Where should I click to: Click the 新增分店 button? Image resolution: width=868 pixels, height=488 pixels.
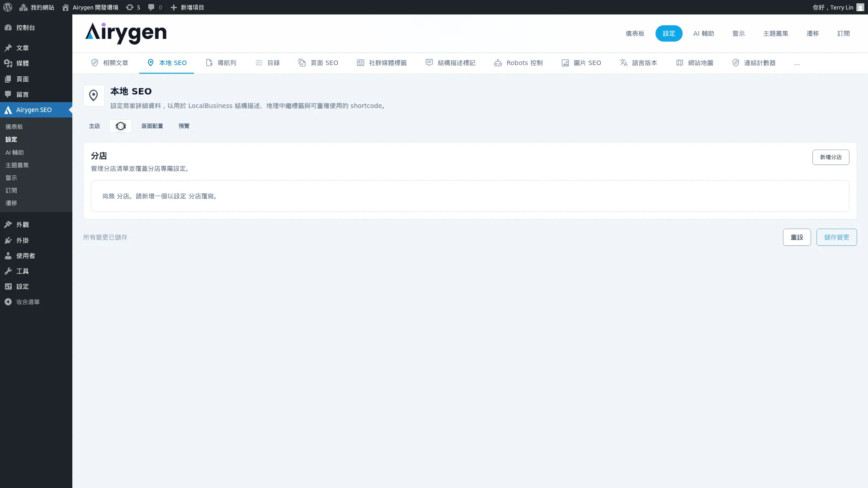[830, 157]
